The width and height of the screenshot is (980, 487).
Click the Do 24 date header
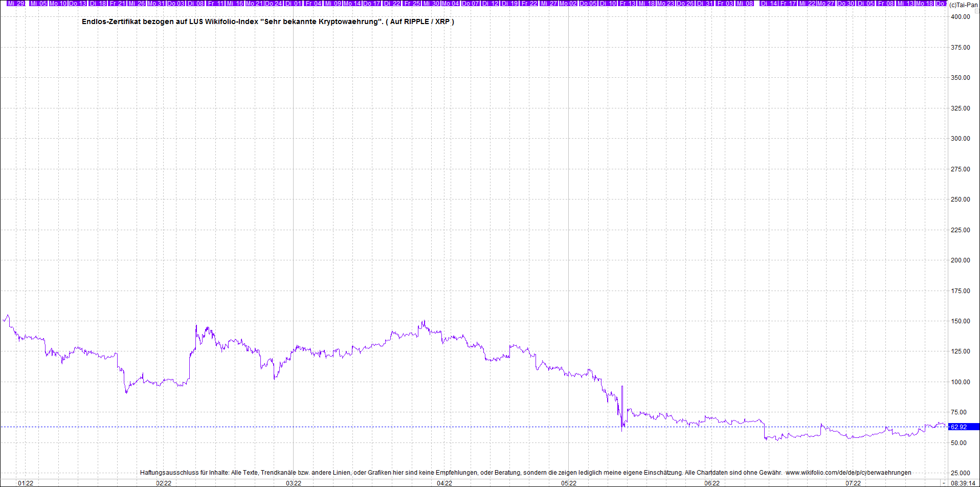(273, 4)
